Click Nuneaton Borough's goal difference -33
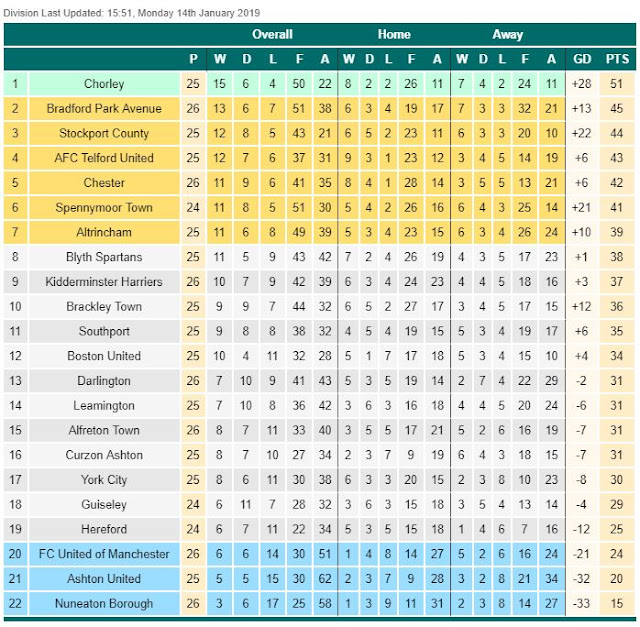This screenshot has width=640, height=627. point(581,603)
